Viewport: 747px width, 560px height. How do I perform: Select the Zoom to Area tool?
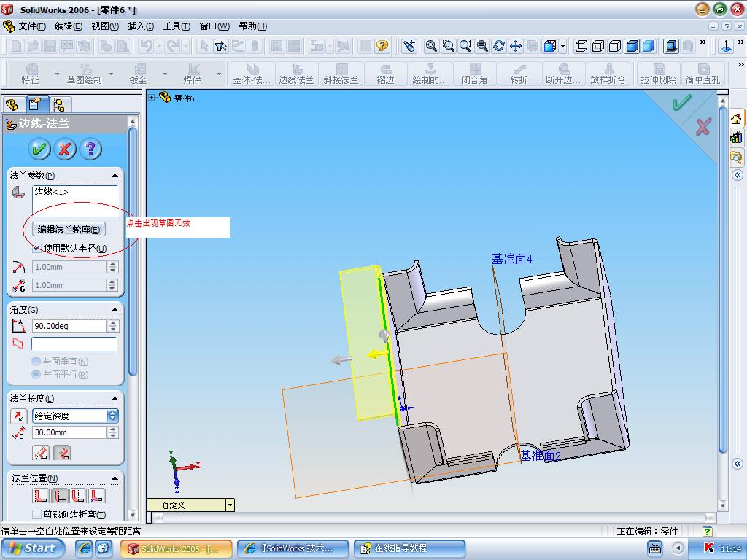(449, 46)
